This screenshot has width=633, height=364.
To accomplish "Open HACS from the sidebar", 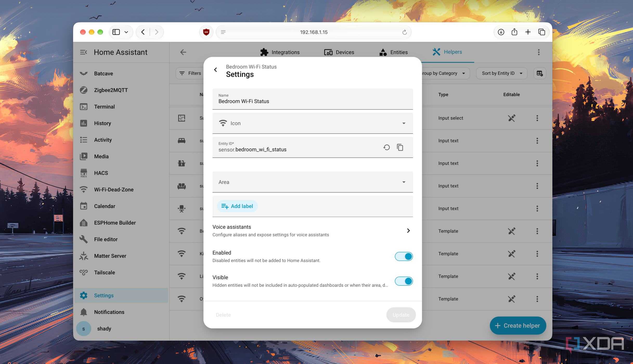I will coord(121,173).
